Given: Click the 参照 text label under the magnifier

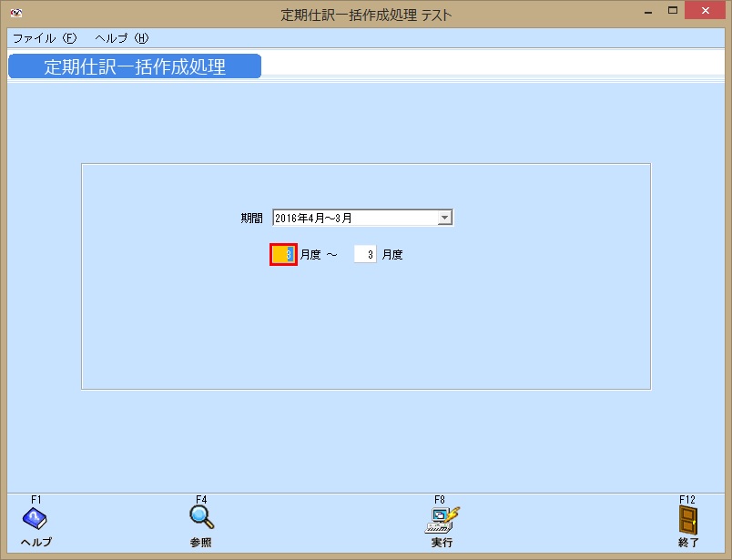Looking at the screenshot, I should (x=200, y=541).
